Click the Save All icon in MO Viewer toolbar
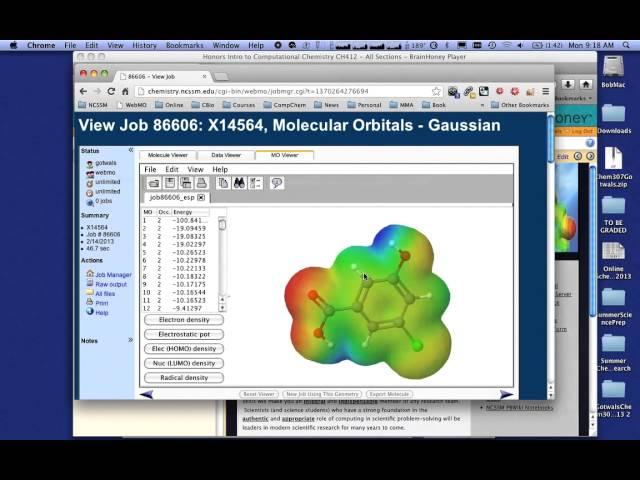The width and height of the screenshot is (640, 480). coord(186,183)
